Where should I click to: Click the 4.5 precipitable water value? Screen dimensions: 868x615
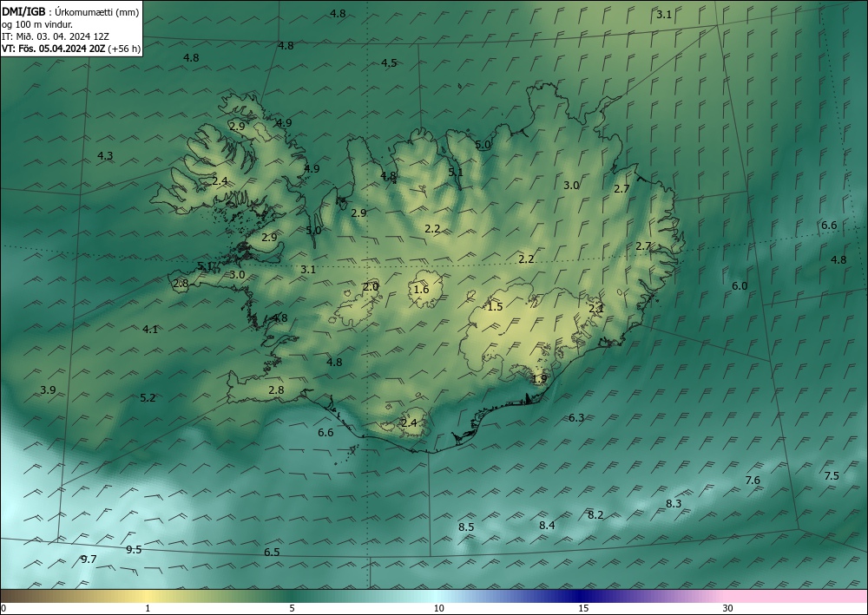point(389,63)
